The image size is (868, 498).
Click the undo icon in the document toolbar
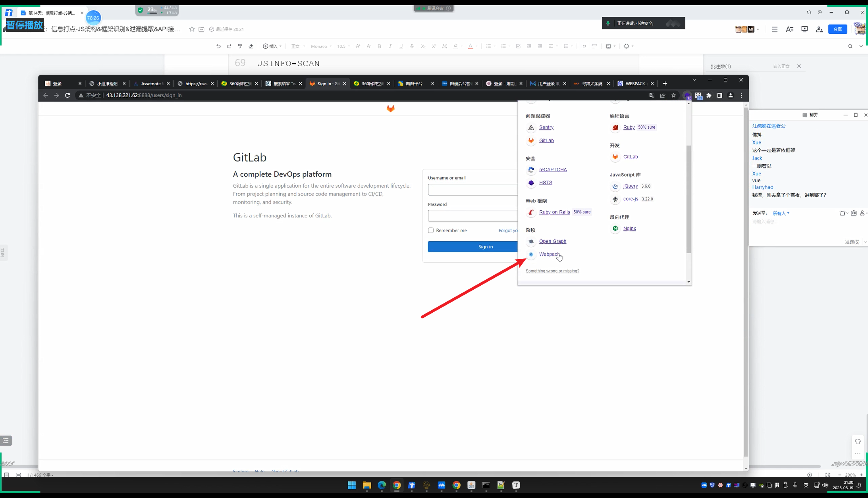(x=218, y=46)
